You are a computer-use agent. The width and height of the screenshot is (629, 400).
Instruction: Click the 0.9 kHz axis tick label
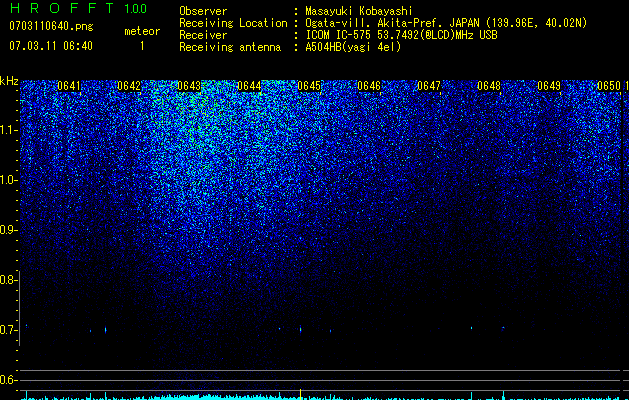(x=8, y=230)
